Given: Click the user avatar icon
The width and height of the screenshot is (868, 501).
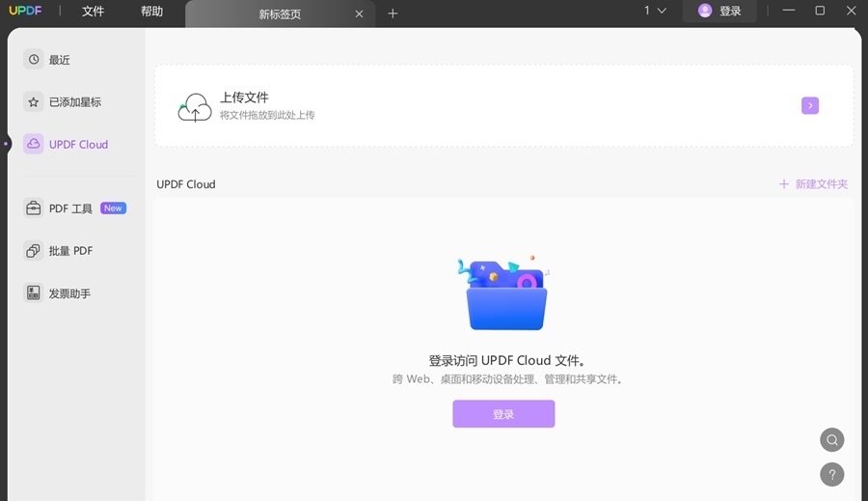Looking at the screenshot, I should tap(705, 11).
